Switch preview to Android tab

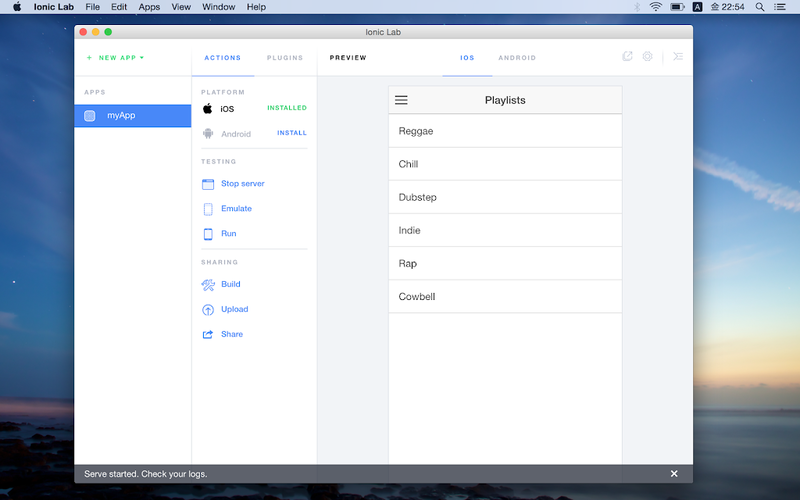click(517, 58)
